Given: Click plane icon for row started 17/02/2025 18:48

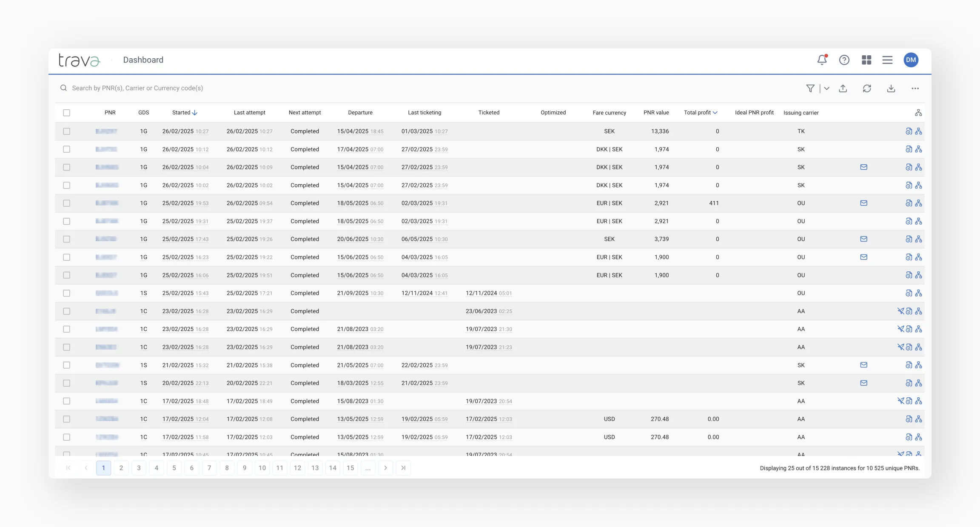Looking at the screenshot, I should point(900,401).
